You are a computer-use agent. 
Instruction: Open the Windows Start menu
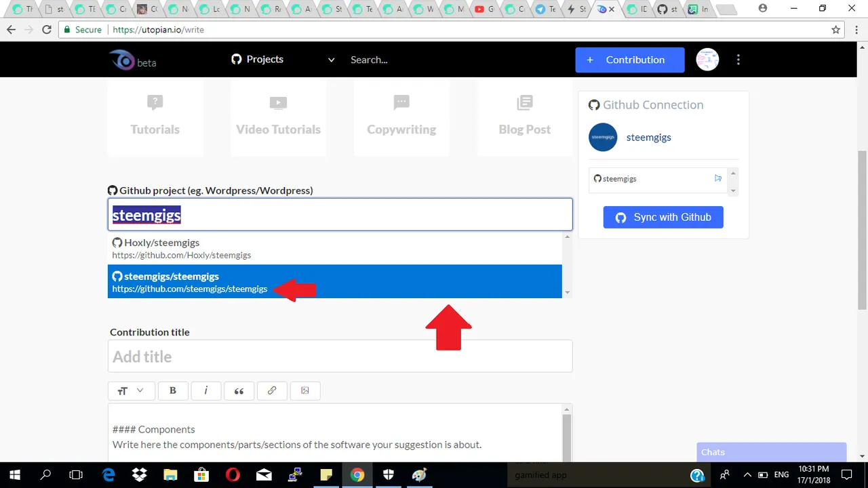(14, 474)
